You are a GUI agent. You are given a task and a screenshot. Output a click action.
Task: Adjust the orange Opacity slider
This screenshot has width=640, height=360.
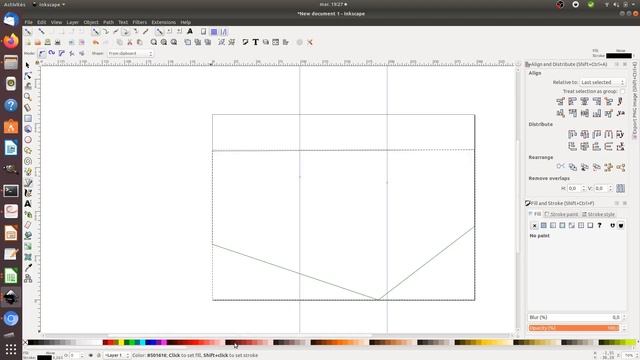click(x=573, y=328)
